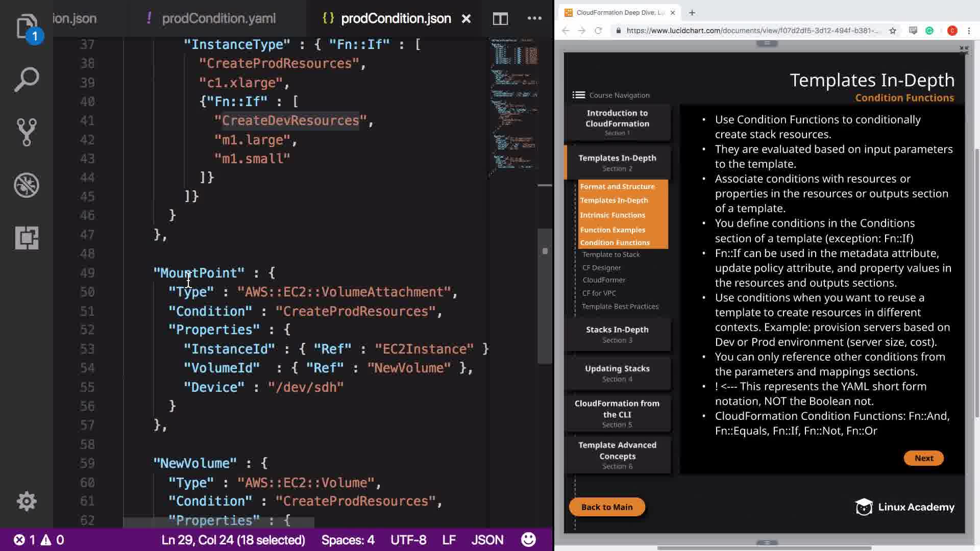Click the orange Next button
Viewport: 980px width, 551px height.
923,458
